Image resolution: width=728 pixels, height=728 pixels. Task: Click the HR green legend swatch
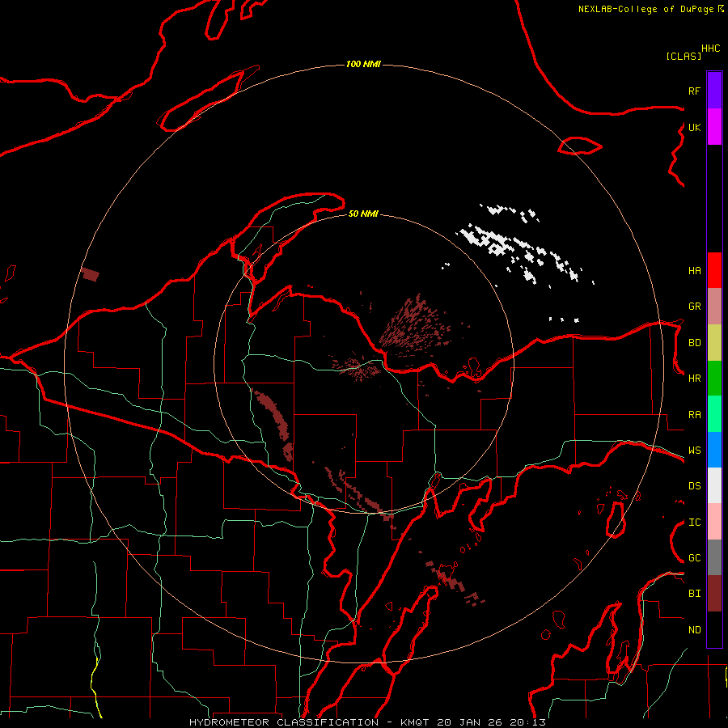click(714, 379)
